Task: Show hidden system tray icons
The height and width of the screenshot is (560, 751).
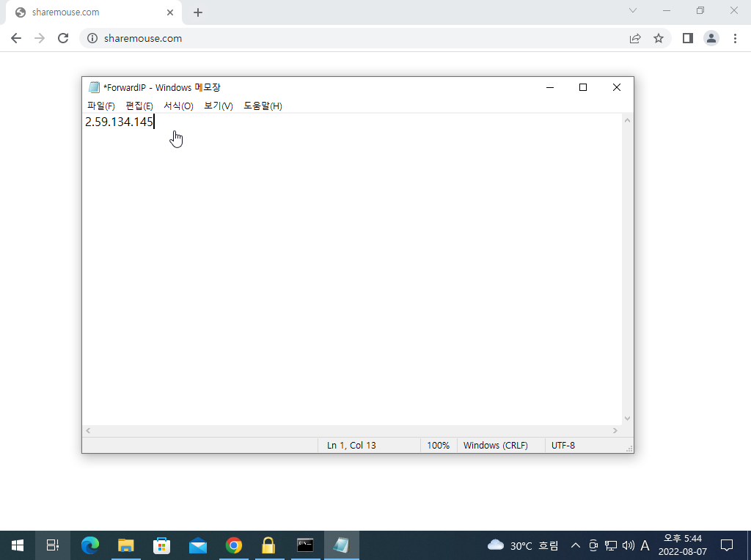Action: coord(575,545)
